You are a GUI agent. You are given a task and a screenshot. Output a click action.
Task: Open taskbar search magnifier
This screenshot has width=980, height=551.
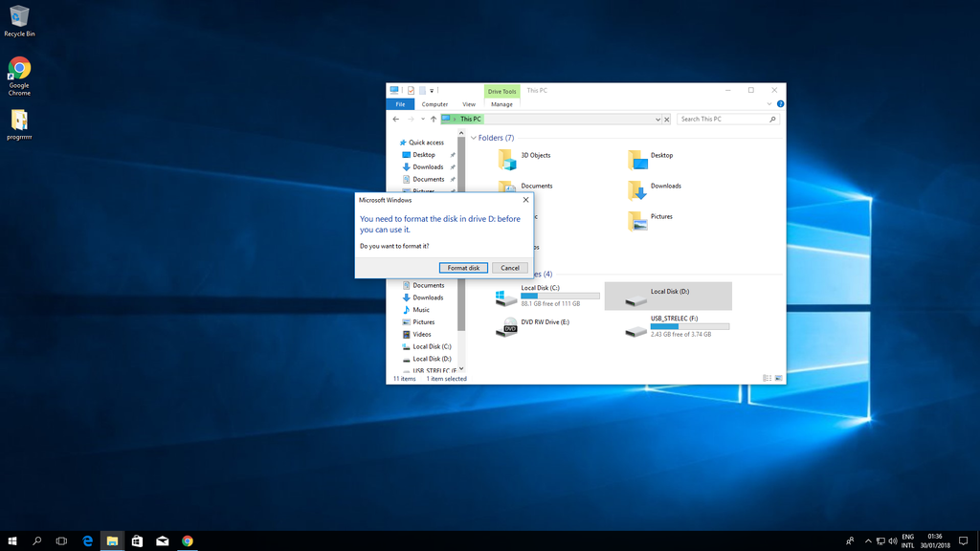[x=37, y=541]
